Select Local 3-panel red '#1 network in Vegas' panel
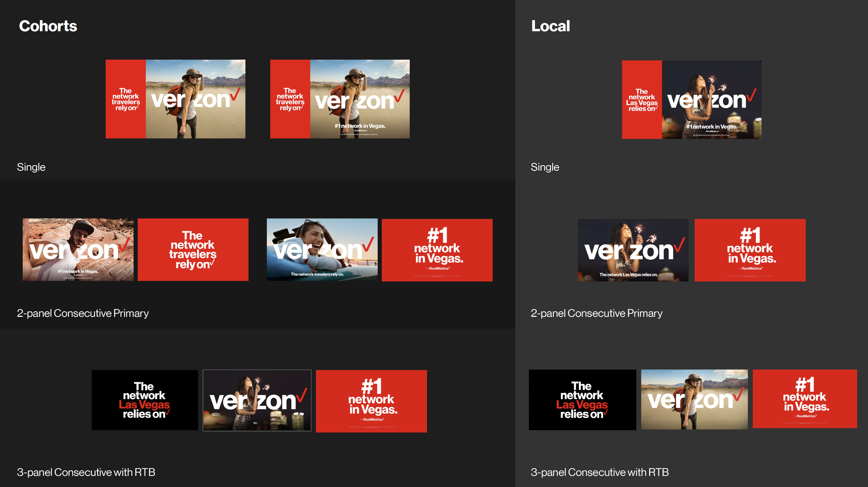This screenshot has width=868, height=487. (805, 399)
